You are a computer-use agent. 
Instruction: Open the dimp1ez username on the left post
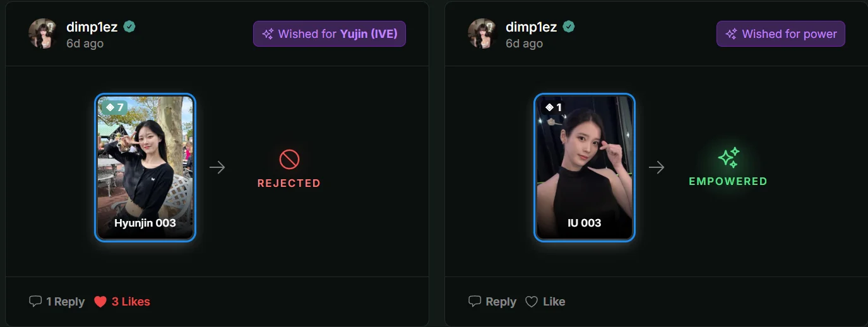pos(92,27)
